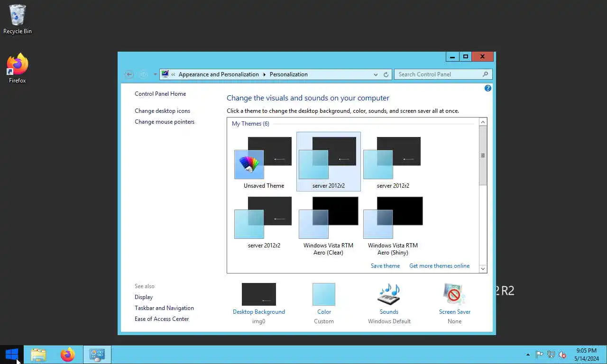
Task: Open the Sounds piano icon
Action: (389, 294)
